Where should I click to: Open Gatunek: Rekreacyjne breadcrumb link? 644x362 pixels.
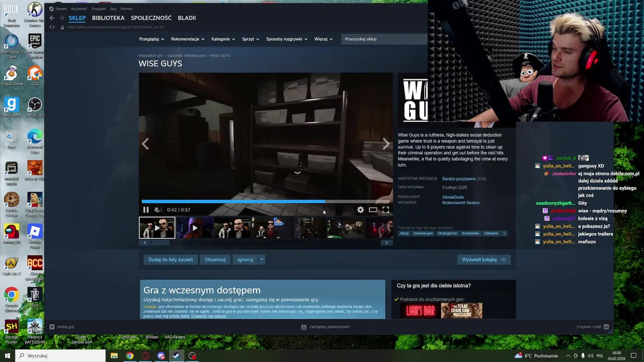pyautogui.click(x=187, y=55)
